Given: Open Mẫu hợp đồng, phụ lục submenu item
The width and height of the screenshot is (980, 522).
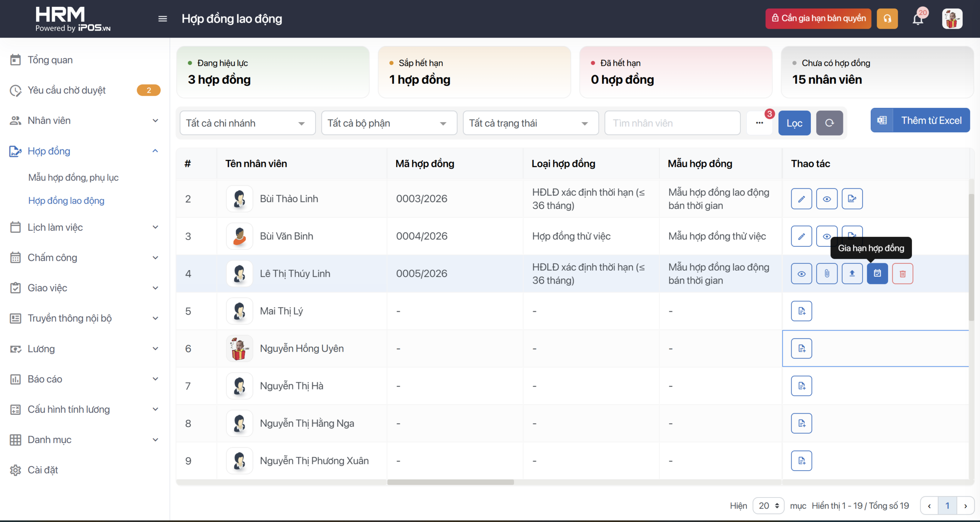Looking at the screenshot, I should click(x=73, y=178).
